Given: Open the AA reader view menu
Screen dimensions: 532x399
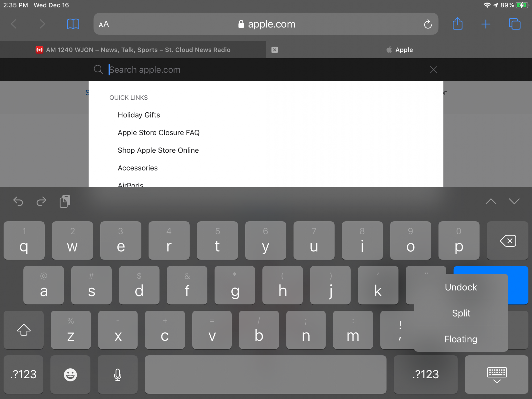Looking at the screenshot, I should tap(104, 24).
